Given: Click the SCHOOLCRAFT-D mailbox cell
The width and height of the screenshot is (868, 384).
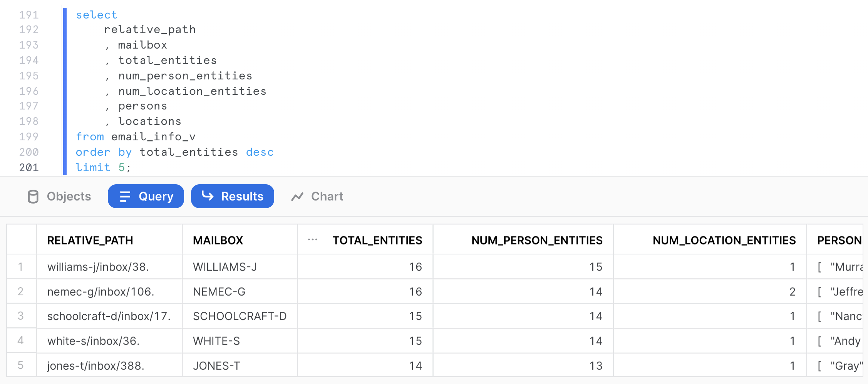Looking at the screenshot, I should click(240, 316).
